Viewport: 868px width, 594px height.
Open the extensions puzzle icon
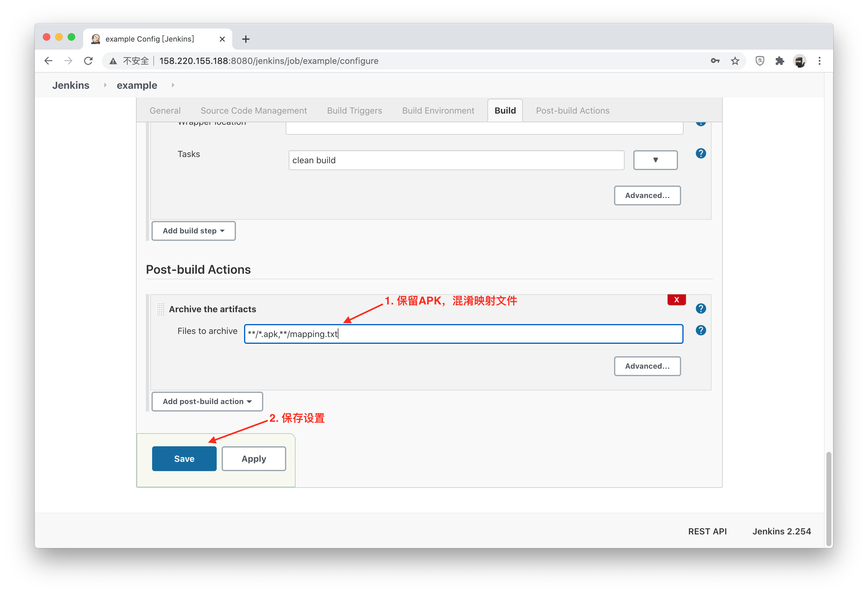click(x=780, y=61)
